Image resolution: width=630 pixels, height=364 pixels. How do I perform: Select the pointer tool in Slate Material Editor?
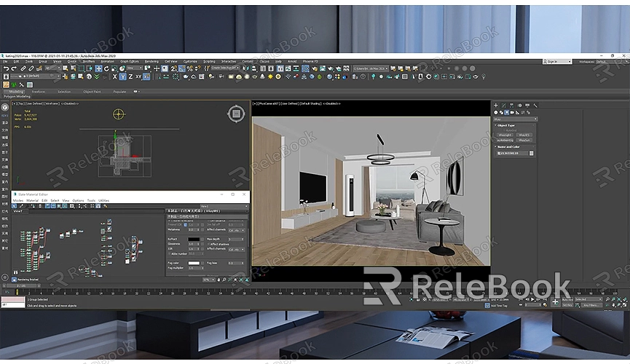click(15, 206)
